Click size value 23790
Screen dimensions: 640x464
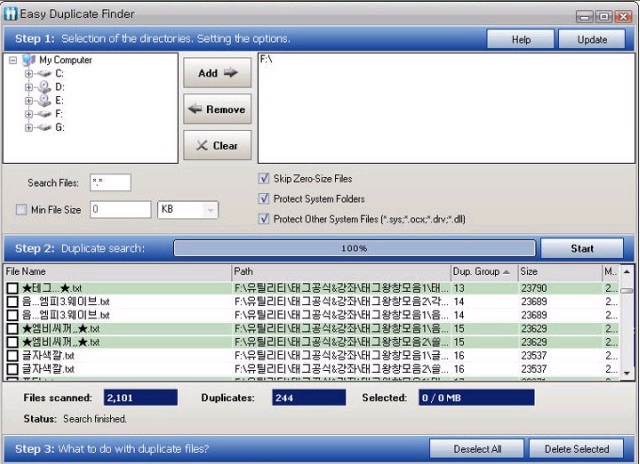pos(533,289)
